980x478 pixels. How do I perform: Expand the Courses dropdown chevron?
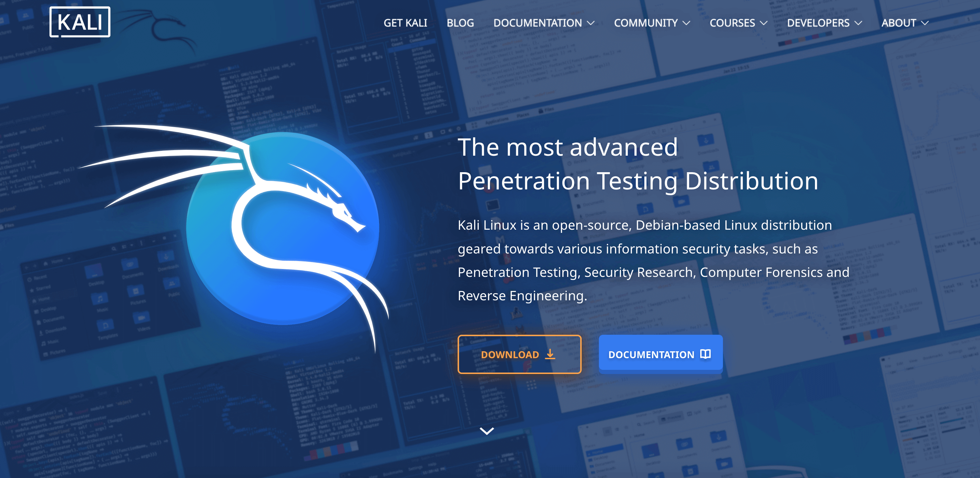(764, 23)
